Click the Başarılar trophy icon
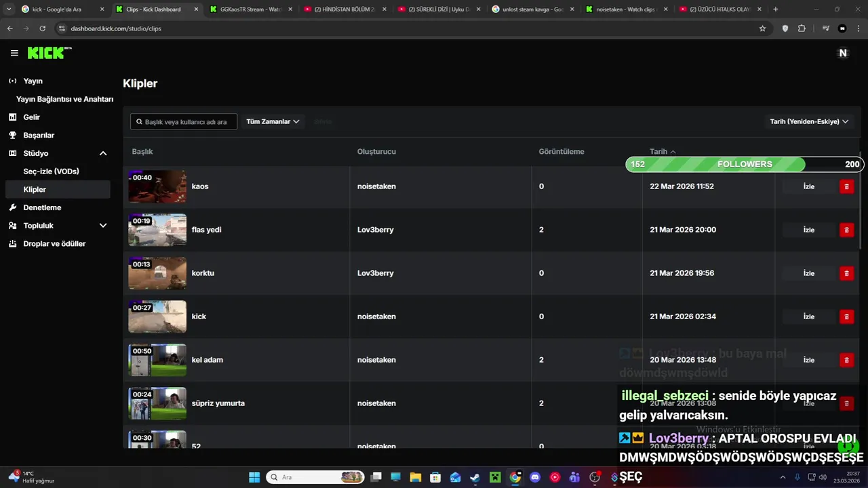This screenshot has width=868, height=488. pos(12,135)
